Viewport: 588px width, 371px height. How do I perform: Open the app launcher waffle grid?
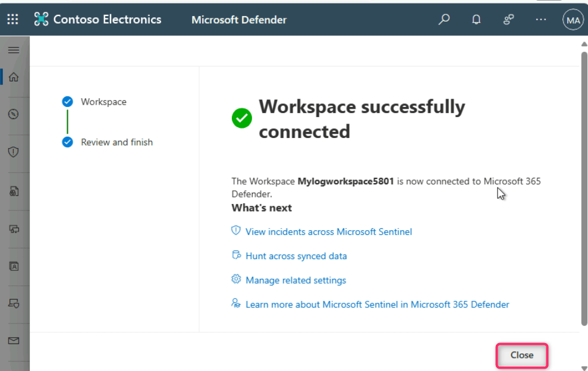[x=12, y=20]
